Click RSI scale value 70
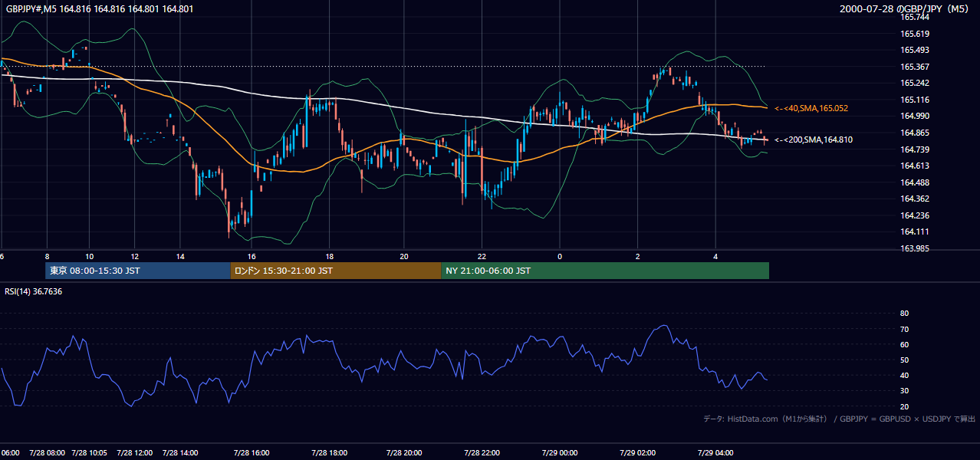Screen dimensions: 980x460 pos(904,329)
